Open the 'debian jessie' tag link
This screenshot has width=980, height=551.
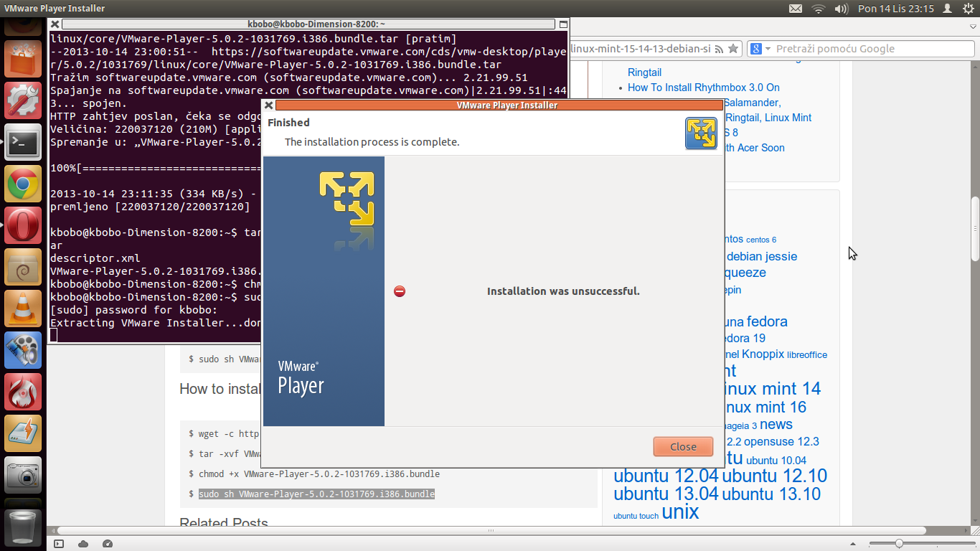point(762,256)
